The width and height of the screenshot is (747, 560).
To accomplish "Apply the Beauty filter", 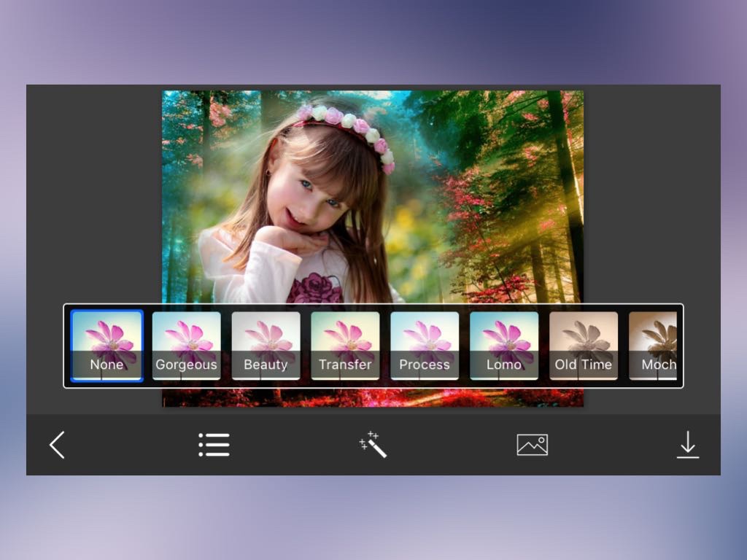I will 266,346.
